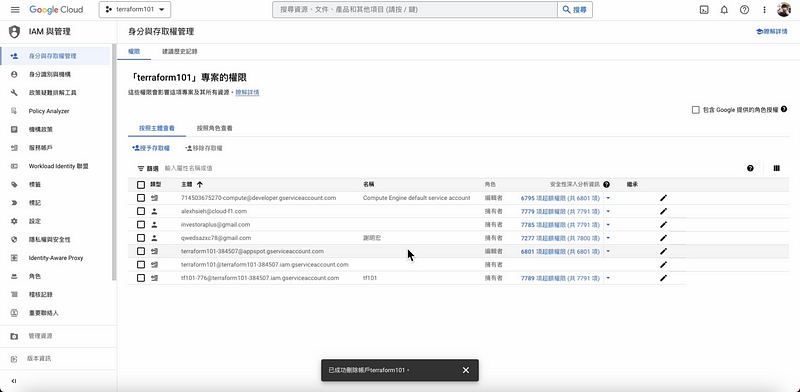Open 瞭解詳情 link under project permissions heading

247,92
